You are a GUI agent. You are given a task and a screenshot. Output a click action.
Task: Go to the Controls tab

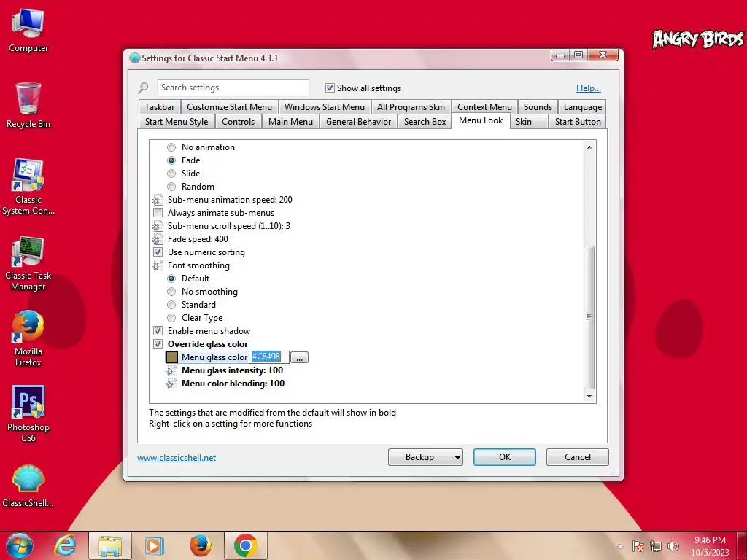[x=239, y=122]
